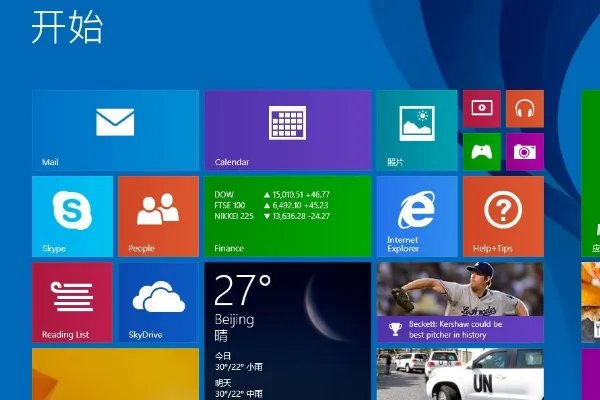
Task: Open the 照片 photos tile
Action: 417,130
